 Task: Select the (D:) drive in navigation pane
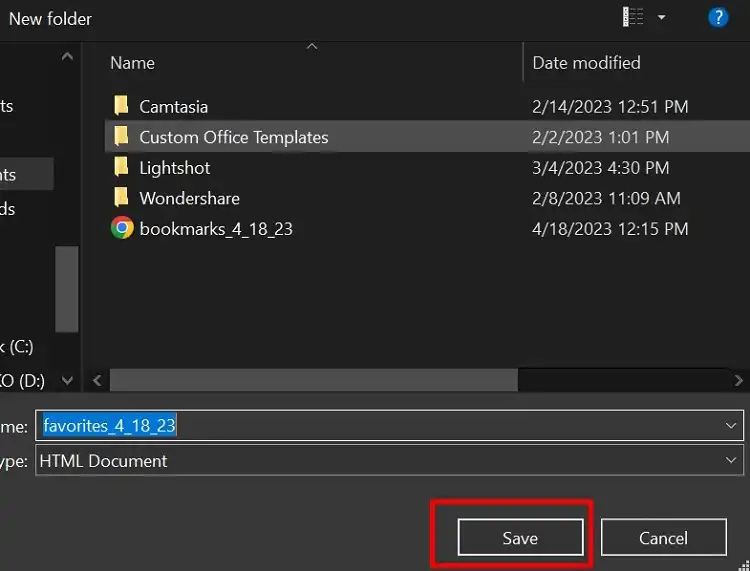coord(22,381)
